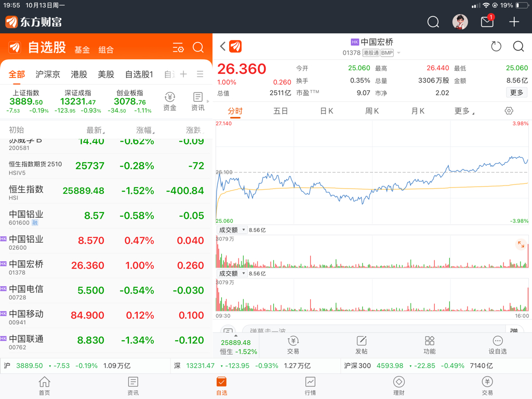Select 中国联通 00762 row

coord(106,341)
